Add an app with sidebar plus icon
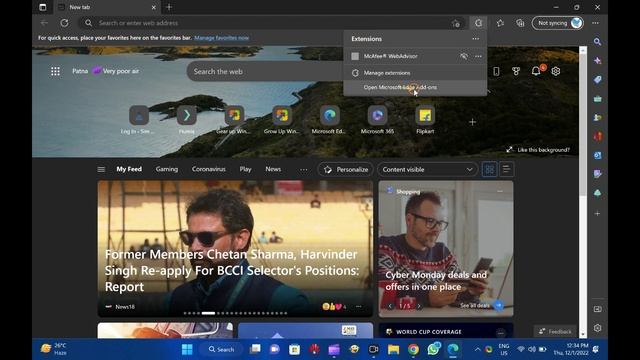640x360 pixels. click(598, 213)
